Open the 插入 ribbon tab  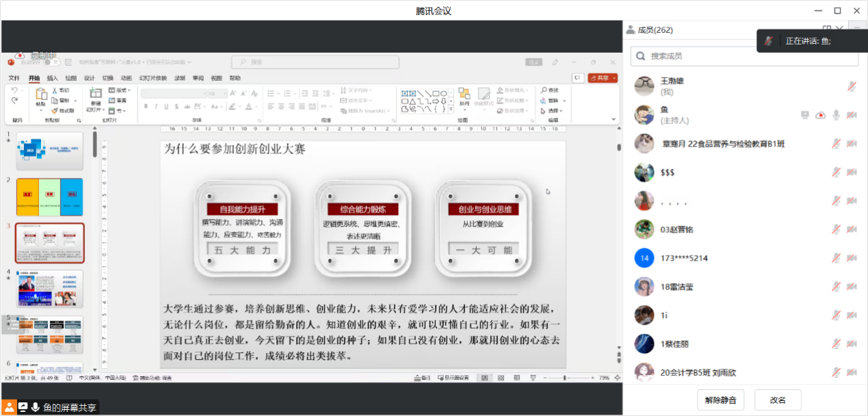(53, 79)
